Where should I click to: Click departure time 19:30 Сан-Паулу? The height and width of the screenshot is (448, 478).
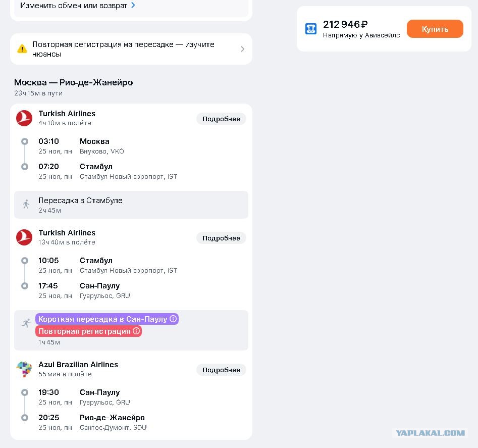coord(49,392)
